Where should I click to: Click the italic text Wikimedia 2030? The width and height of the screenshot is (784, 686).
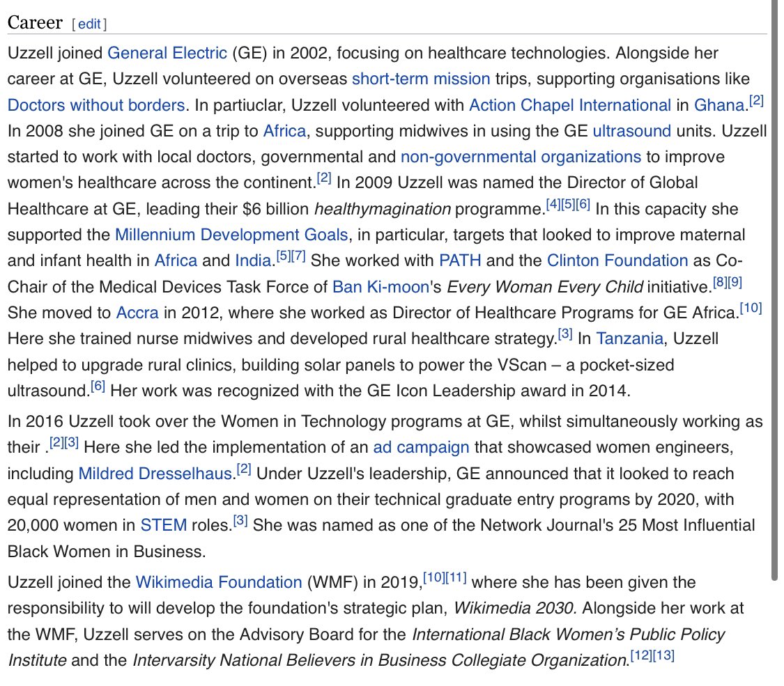click(515, 608)
